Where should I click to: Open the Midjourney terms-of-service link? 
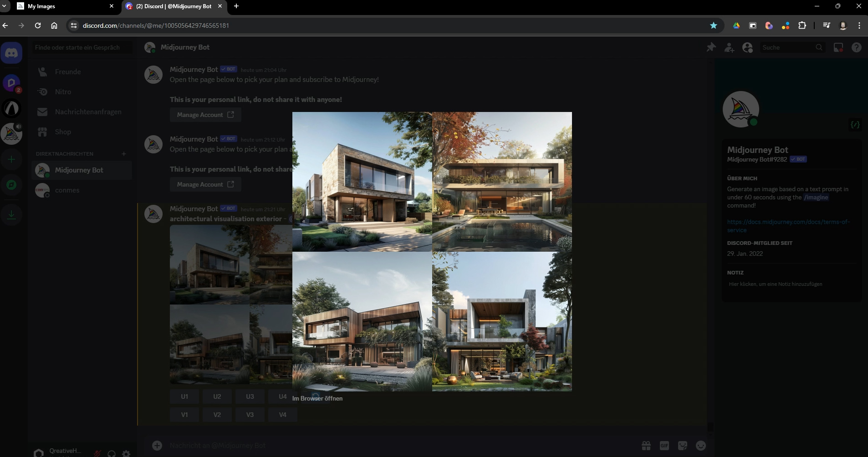pyautogui.click(x=788, y=226)
